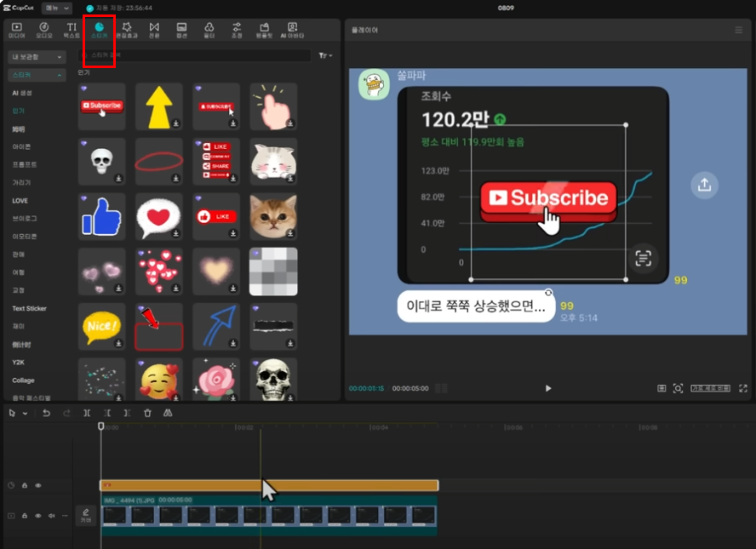756x549 pixels.
Task: Lock the sticker track
Action: (x=25, y=485)
